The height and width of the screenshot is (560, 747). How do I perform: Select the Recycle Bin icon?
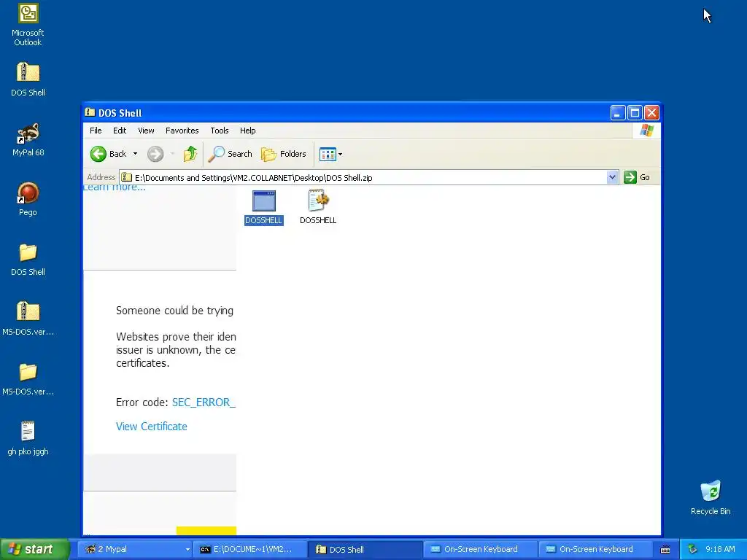click(x=711, y=497)
